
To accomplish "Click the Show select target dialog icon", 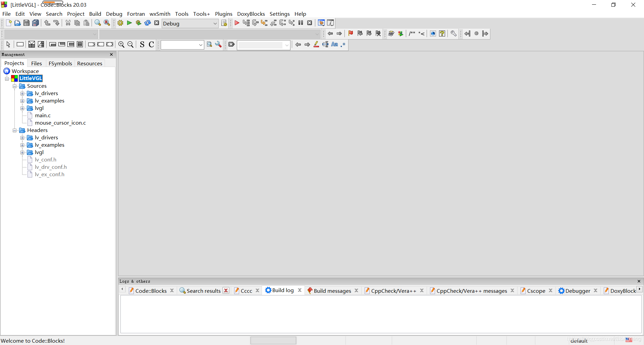I will pos(224,23).
